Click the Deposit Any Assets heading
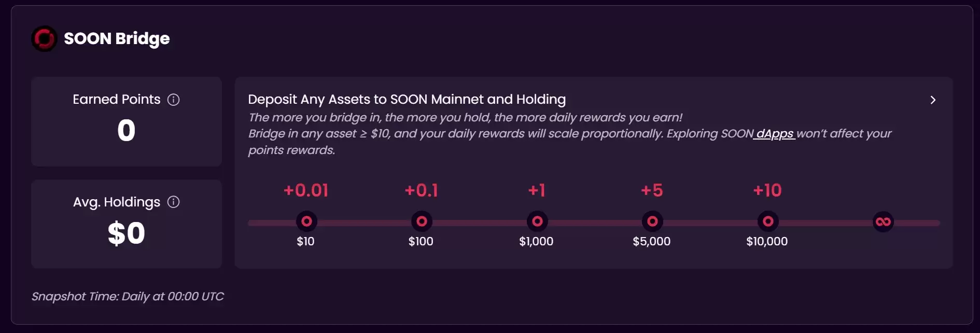Image resolution: width=980 pixels, height=333 pixels. pos(407,99)
